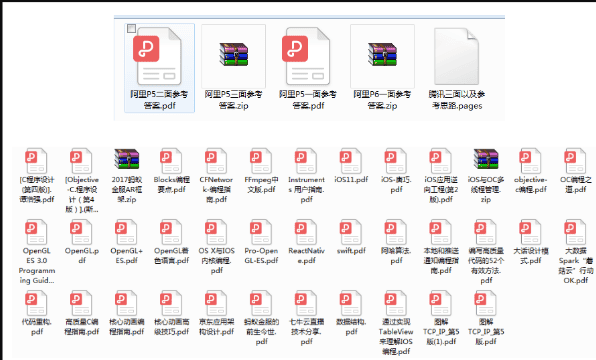Tick the checkbox on 阿里P5二面参考答案.pdf

[131, 29]
